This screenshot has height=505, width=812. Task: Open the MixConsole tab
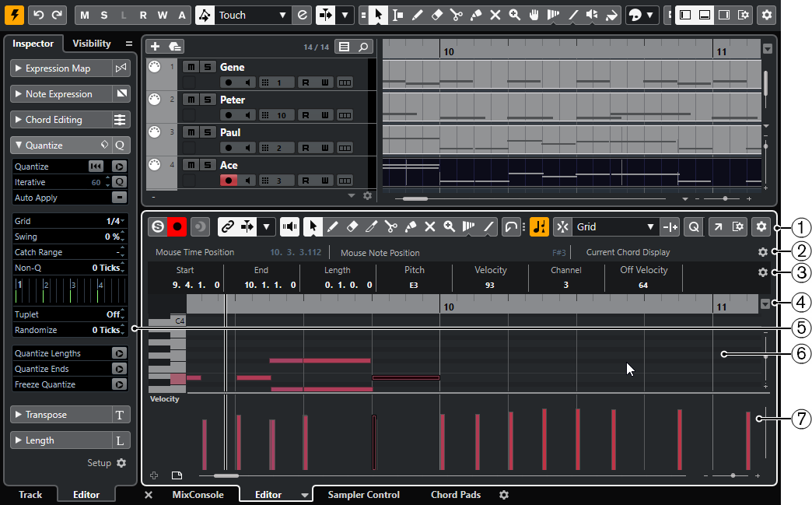[x=198, y=495]
